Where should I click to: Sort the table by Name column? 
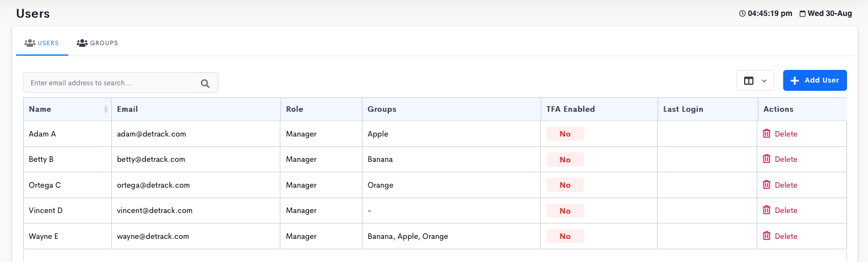(67, 109)
